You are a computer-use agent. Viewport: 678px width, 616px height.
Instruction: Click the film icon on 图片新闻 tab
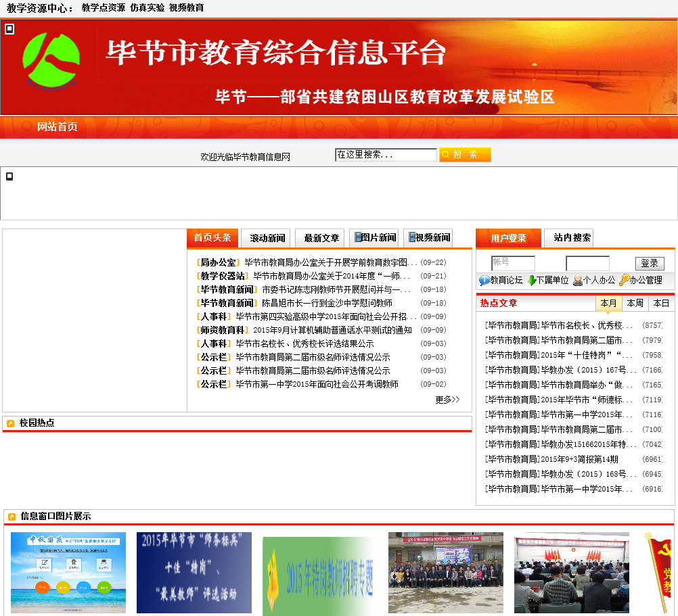click(x=358, y=237)
